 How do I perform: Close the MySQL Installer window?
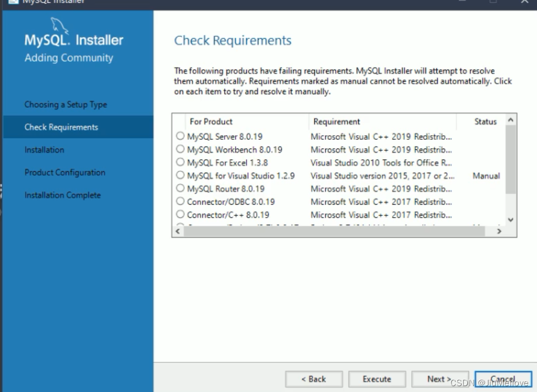tap(524, 2)
